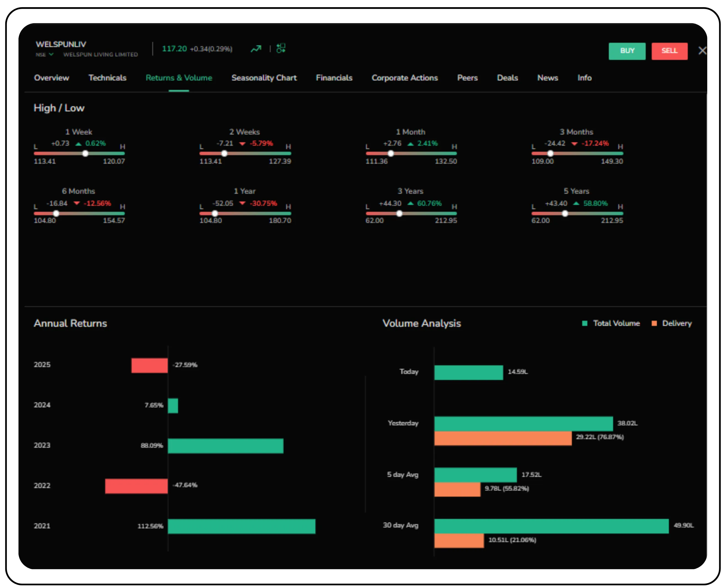This screenshot has height=588, width=725.
Task: Go to the Corporate Actions tab
Action: 404,78
